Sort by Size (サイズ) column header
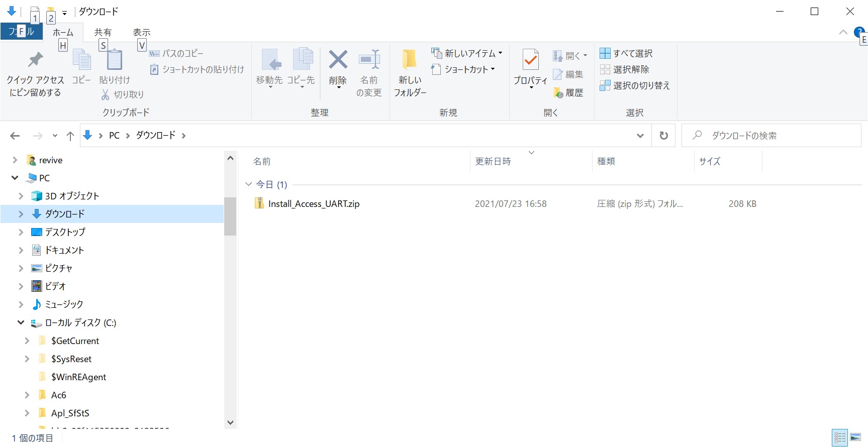 coord(710,161)
